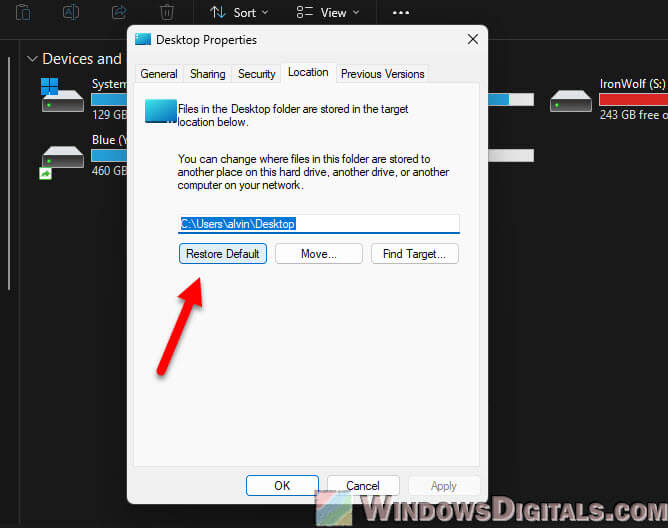Image resolution: width=668 pixels, height=528 pixels.
Task: Select the Blue drive icon
Action: (62, 161)
